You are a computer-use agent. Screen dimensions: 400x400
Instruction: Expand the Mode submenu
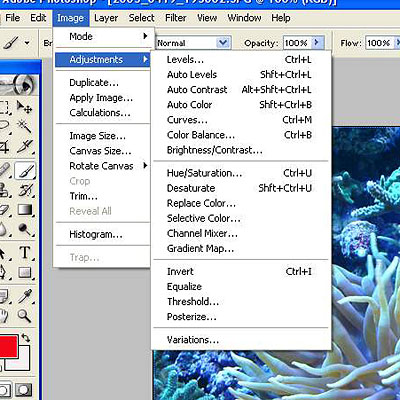click(104, 36)
